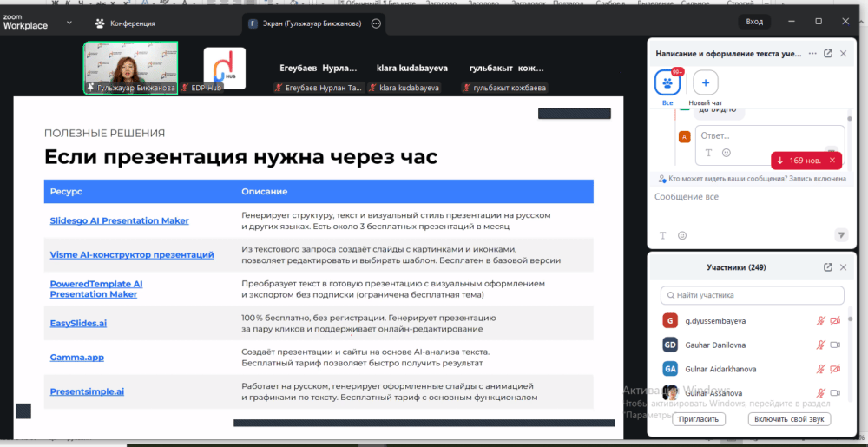Open screen share tab options ellipsis
This screenshot has height=447, width=868.
[376, 23]
